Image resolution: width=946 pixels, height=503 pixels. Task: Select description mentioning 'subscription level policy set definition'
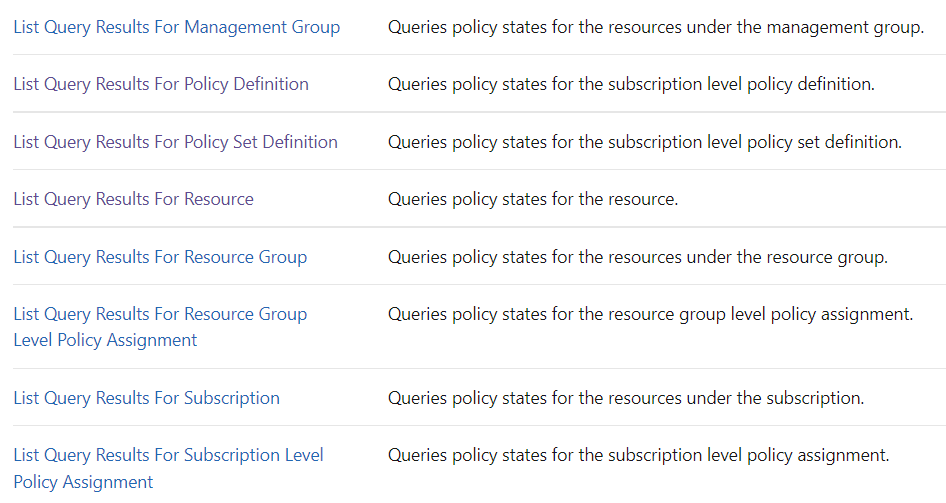coord(645,142)
